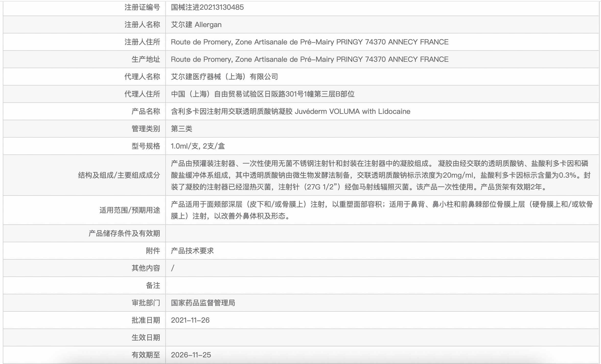Image resolution: width=601 pixels, height=364 pixels.
Task: Click the 第三类 management category value
Action: pyautogui.click(x=181, y=129)
